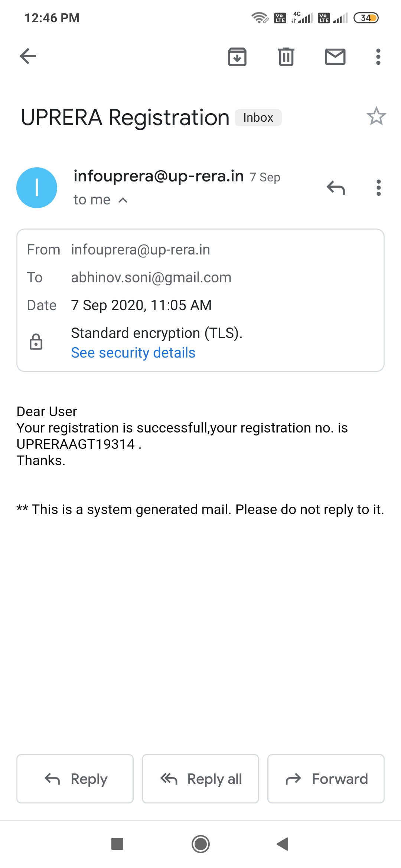
Task: Archive this email
Action: click(x=237, y=57)
